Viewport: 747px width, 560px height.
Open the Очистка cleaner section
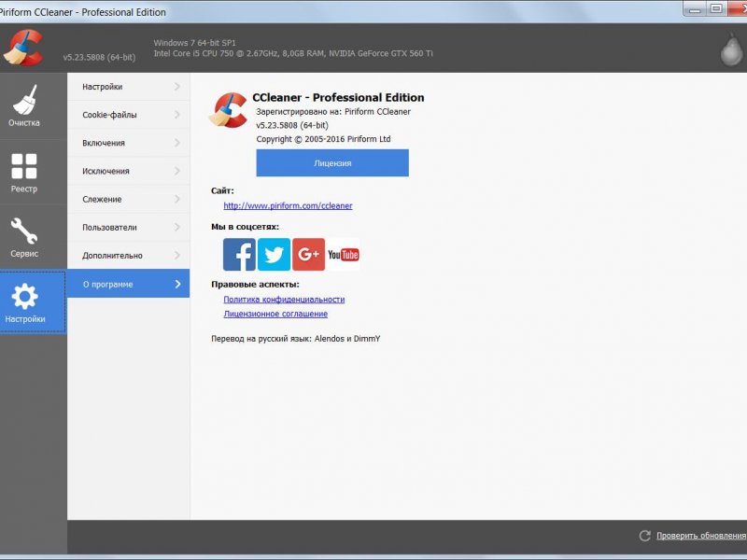24,105
